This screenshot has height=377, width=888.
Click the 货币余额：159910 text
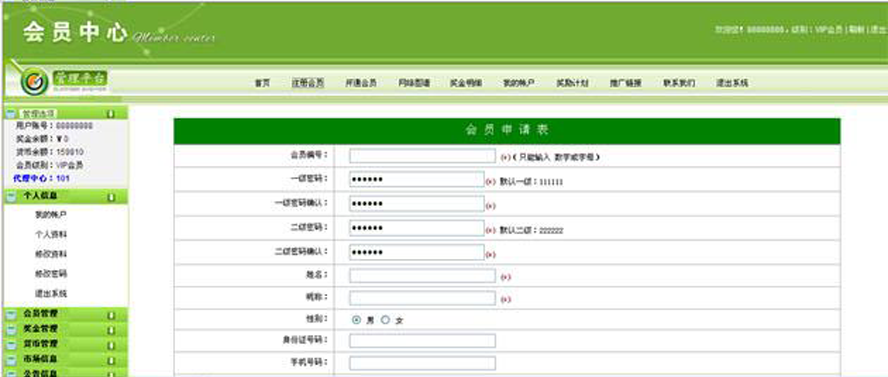50,152
